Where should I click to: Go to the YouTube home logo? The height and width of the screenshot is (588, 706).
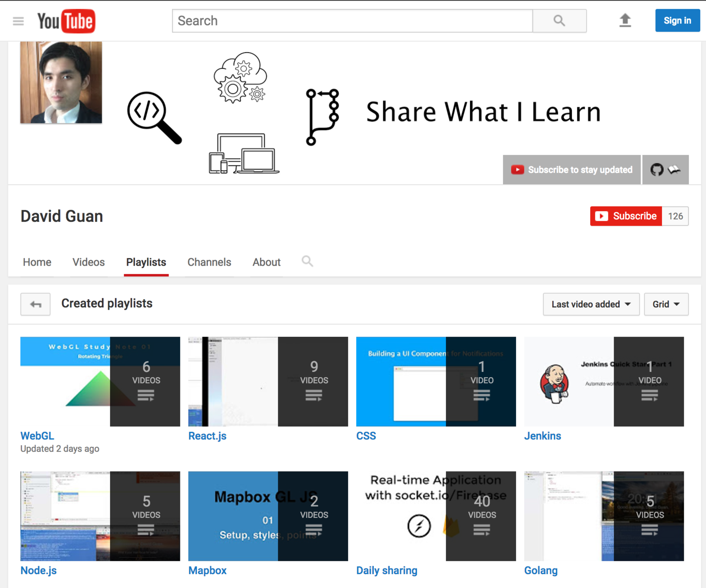[66, 21]
